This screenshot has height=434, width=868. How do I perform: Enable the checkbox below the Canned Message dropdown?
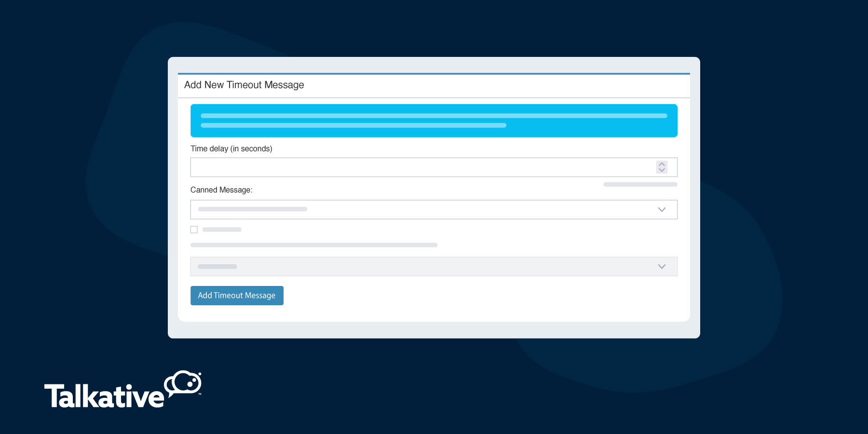point(194,230)
